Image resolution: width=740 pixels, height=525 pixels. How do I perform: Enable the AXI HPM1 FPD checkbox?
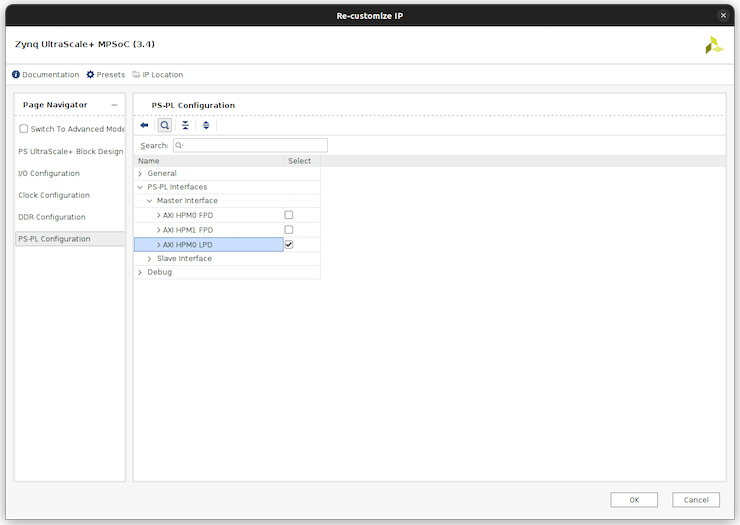tap(289, 230)
